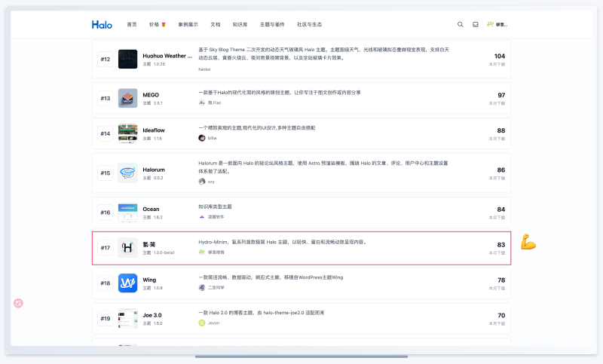Click the author avatar in the Wing row

point(202,288)
